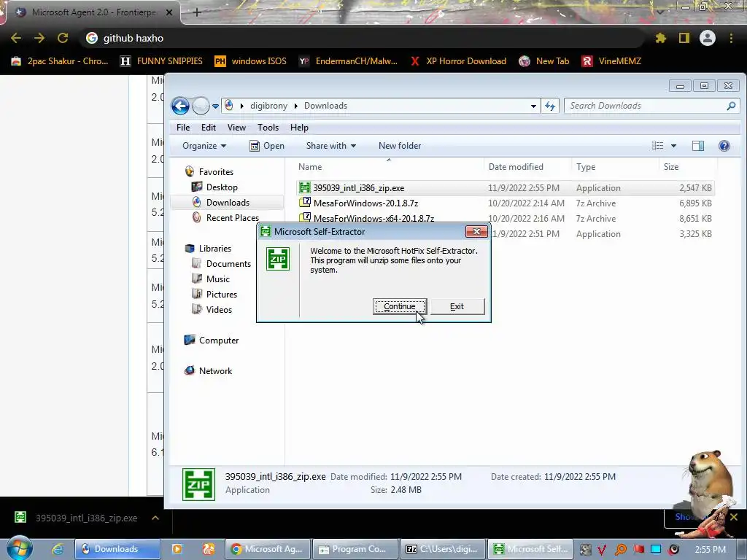Select MesaForWindows-20.1.8.7z file
This screenshot has height=560, width=747.
click(505, 203)
